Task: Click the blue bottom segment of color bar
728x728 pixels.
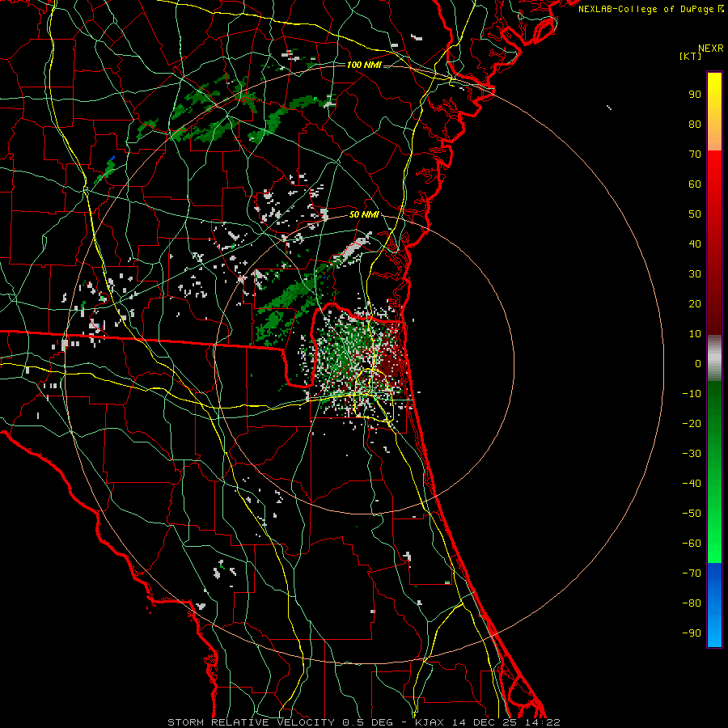Action: click(x=714, y=605)
